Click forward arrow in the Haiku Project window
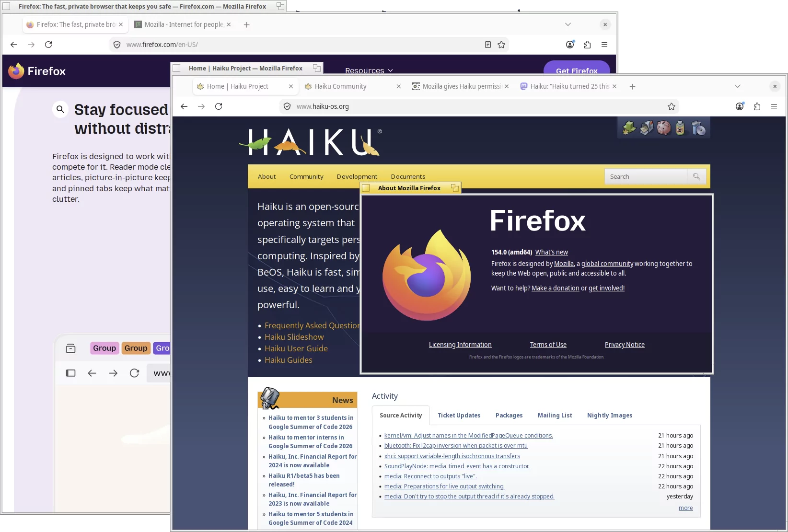The width and height of the screenshot is (788, 532). 201,106
